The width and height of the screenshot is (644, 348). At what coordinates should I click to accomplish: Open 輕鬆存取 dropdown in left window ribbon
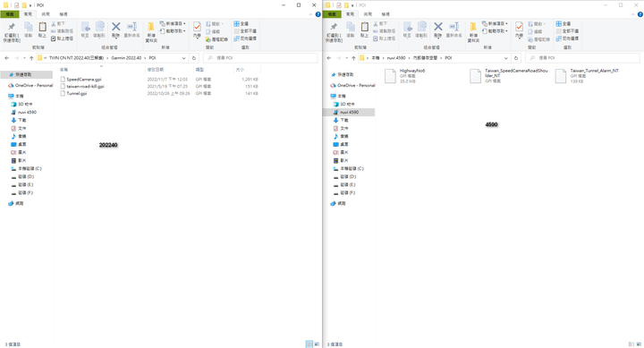173,30
